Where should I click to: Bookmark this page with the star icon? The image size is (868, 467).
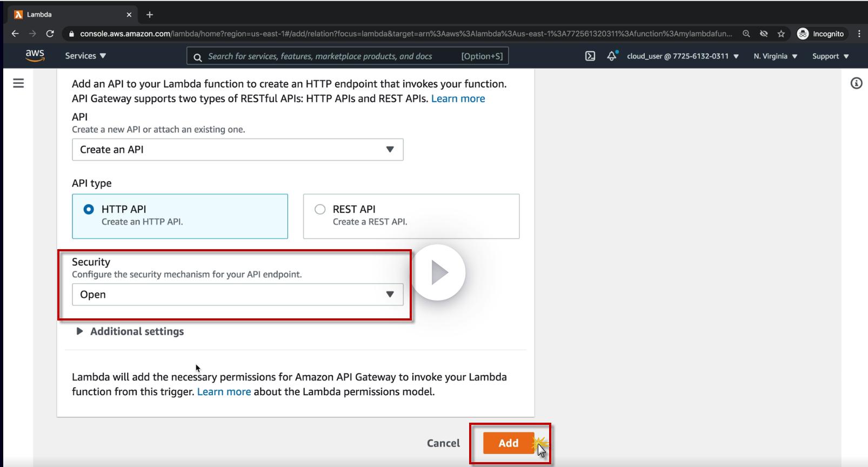(781, 34)
